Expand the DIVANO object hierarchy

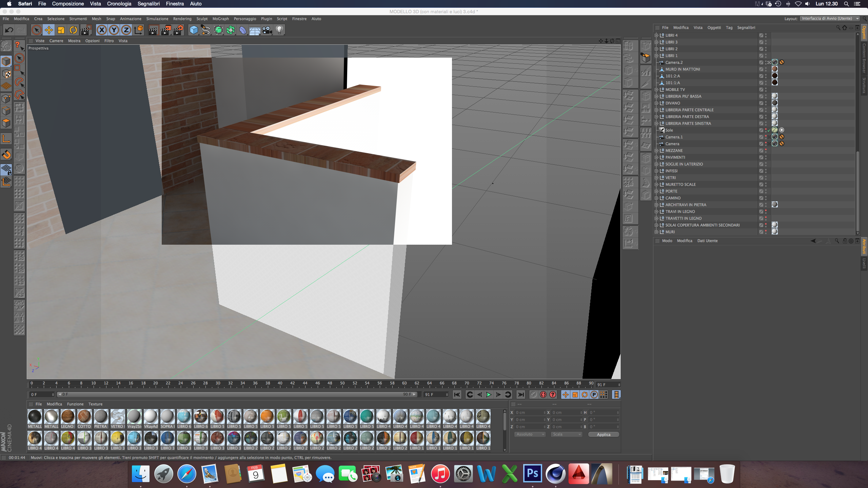656,103
